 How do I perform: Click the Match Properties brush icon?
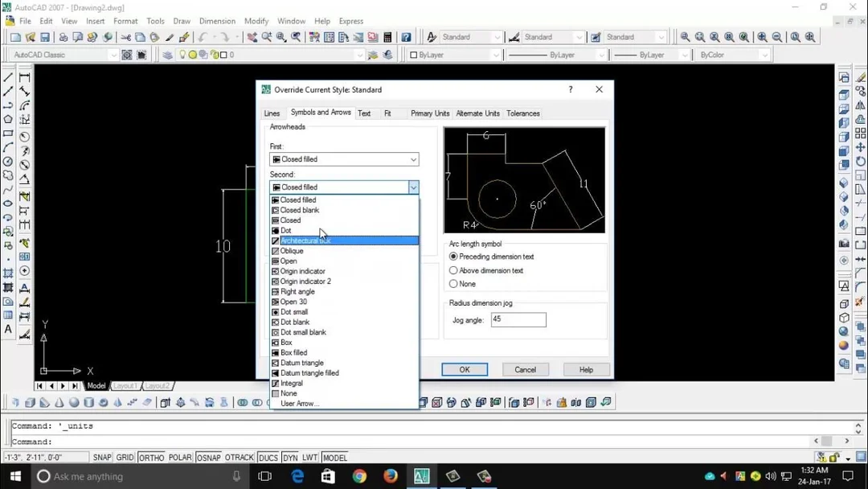pyautogui.click(x=184, y=37)
